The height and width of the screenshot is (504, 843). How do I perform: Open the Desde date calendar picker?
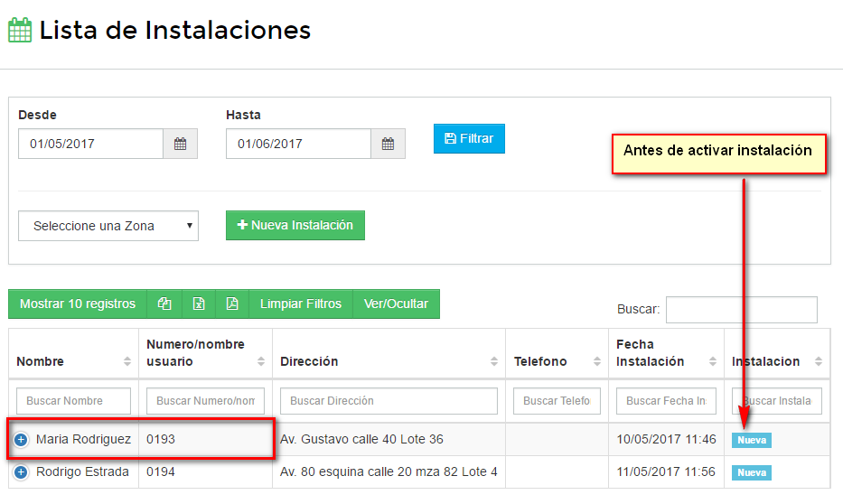(x=180, y=144)
